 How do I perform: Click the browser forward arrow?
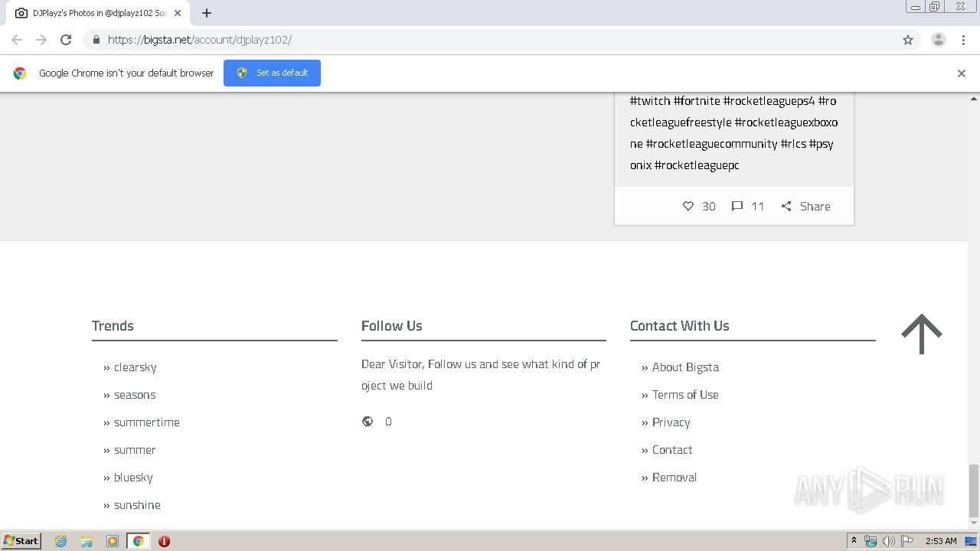click(x=41, y=40)
